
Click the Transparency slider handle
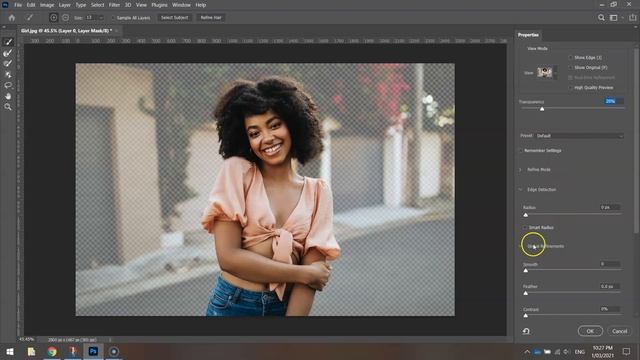(x=542, y=109)
